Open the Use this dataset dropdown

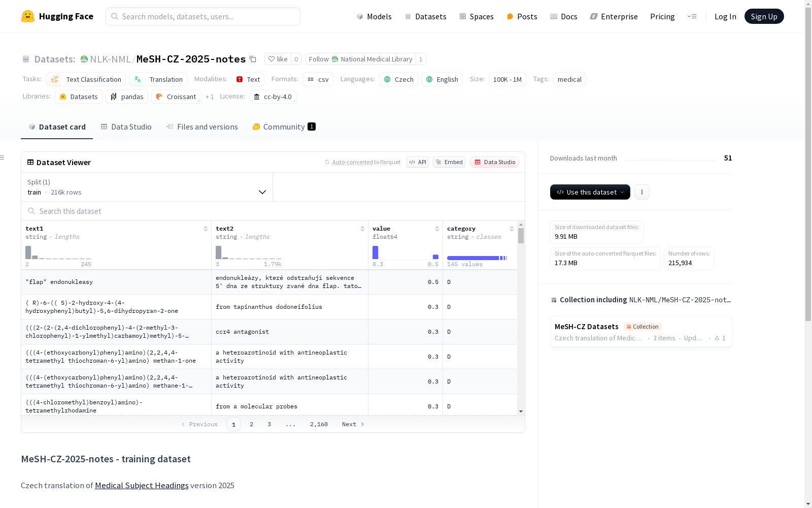[590, 192]
